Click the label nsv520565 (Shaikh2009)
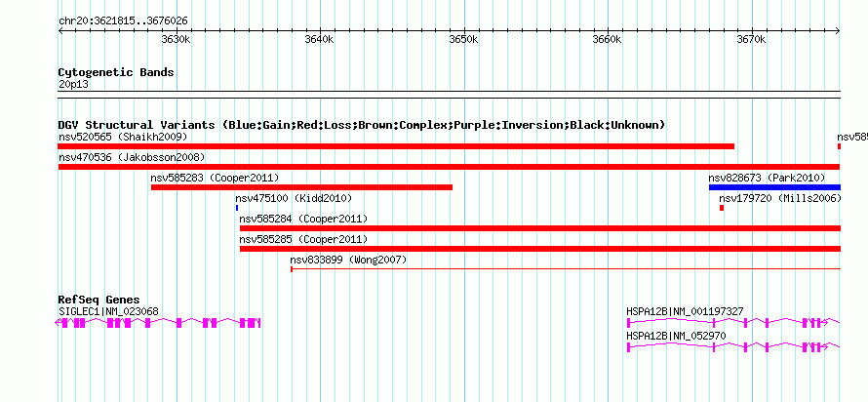Image resolution: width=868 pixels, height=402 pixels. [x=123, y=137]
